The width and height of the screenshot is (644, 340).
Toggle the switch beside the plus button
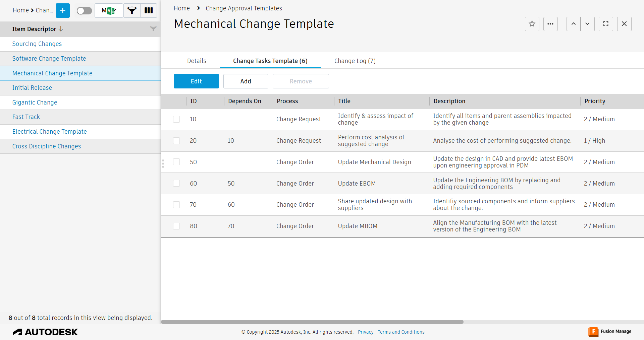(84, 11)
